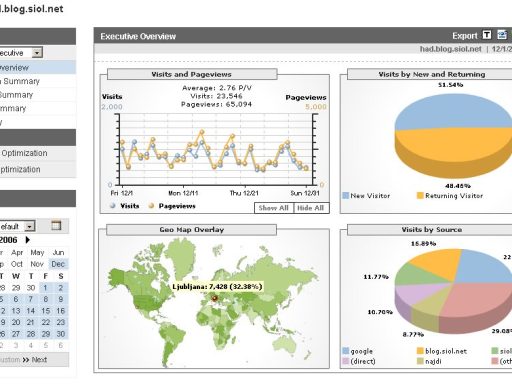512x384 pixels.
Task: Click Visits by New and Returning title
Action: coord(432,74)
